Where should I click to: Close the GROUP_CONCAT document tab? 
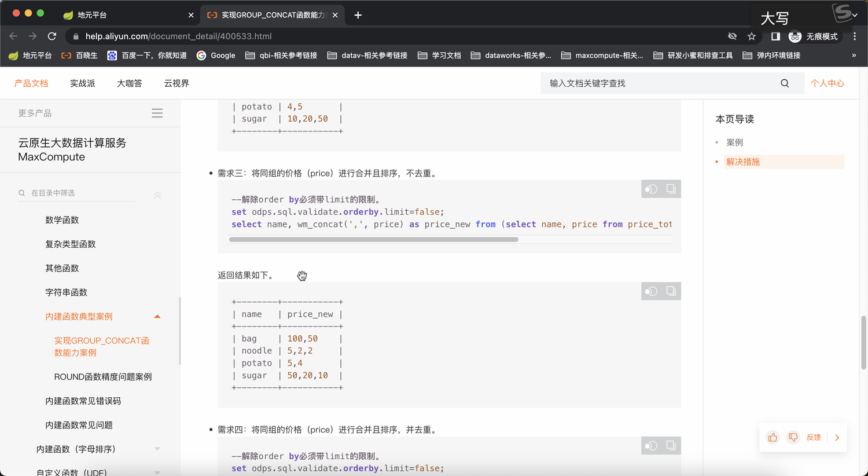pos(335,15)
